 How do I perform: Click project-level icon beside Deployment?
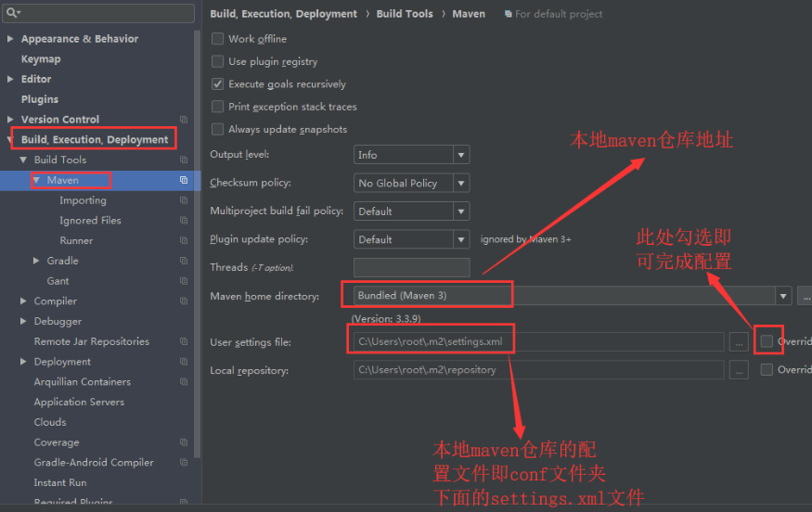point(184,362)
